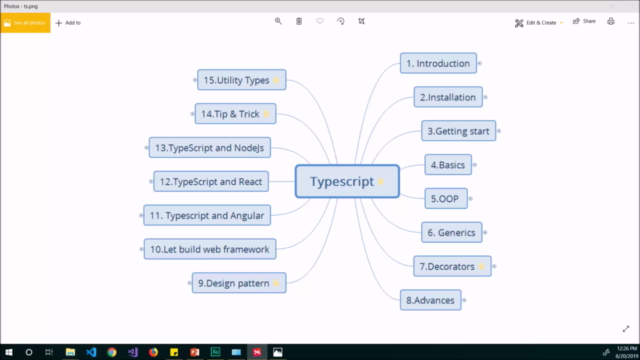The height and width of the screenshot is (360, 640).
Task: Print the photo using the printer icon
Action: click(x=611, y=22)
